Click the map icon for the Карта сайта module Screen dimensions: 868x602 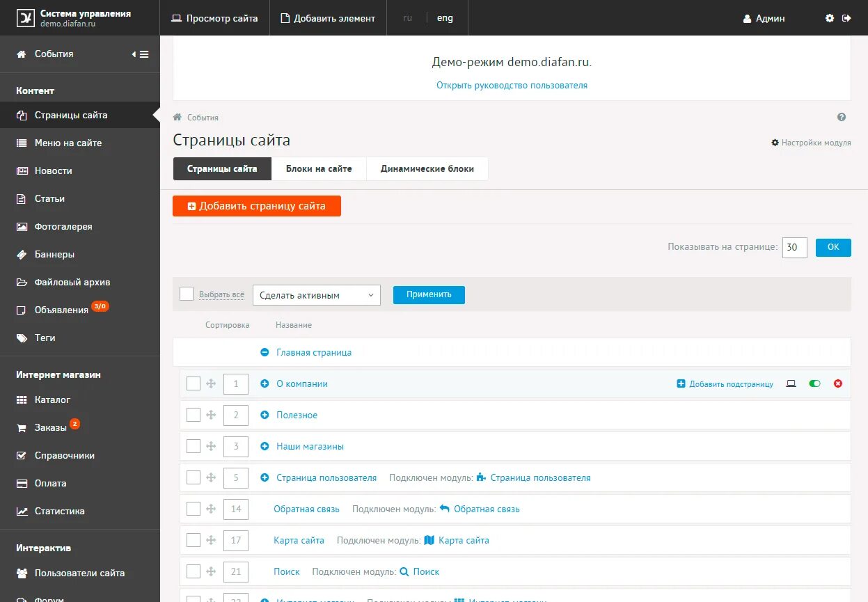click(x=429, y=540)
